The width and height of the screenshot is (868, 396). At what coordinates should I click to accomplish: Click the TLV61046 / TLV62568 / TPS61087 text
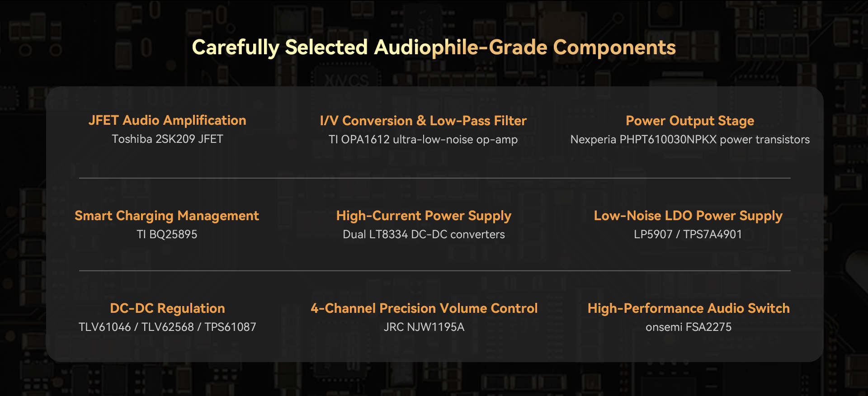[x=167, y=327]
